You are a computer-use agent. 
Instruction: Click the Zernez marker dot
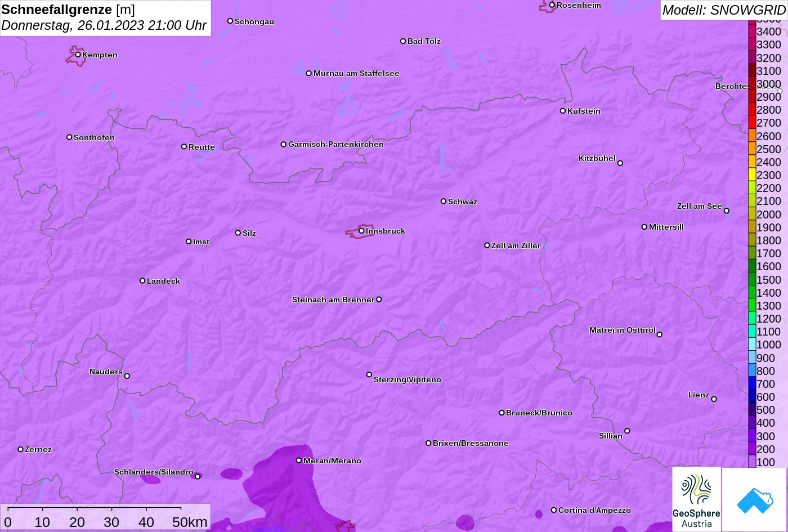21,449
